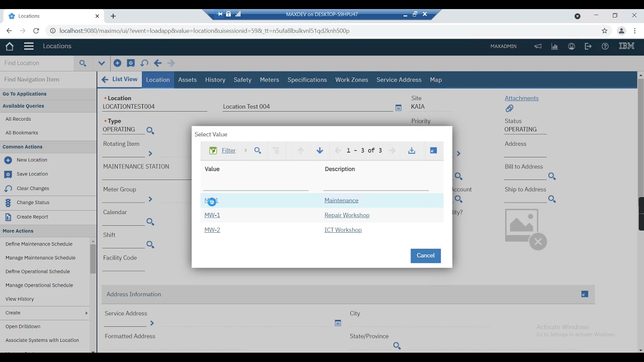The image size is (644, 362).
Task: Expand the Create submenu arrow
Action: pos(87,313)
